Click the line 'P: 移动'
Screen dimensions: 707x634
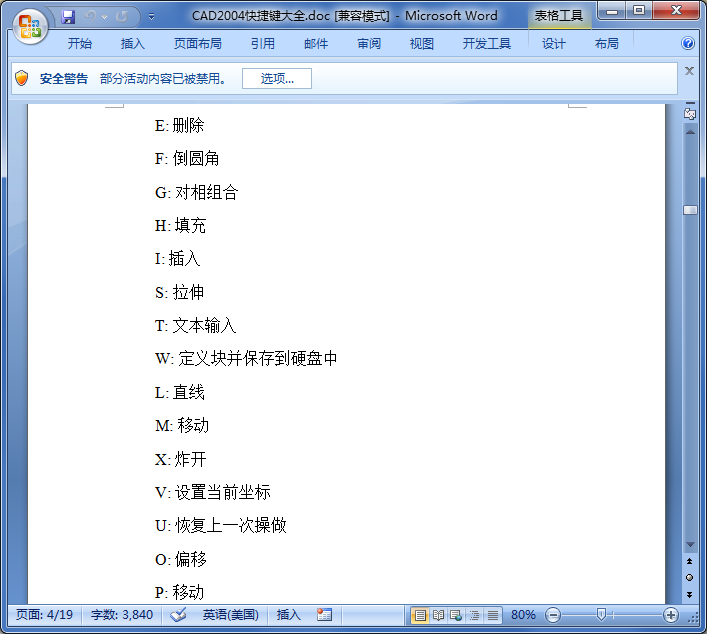click(179, 593)
